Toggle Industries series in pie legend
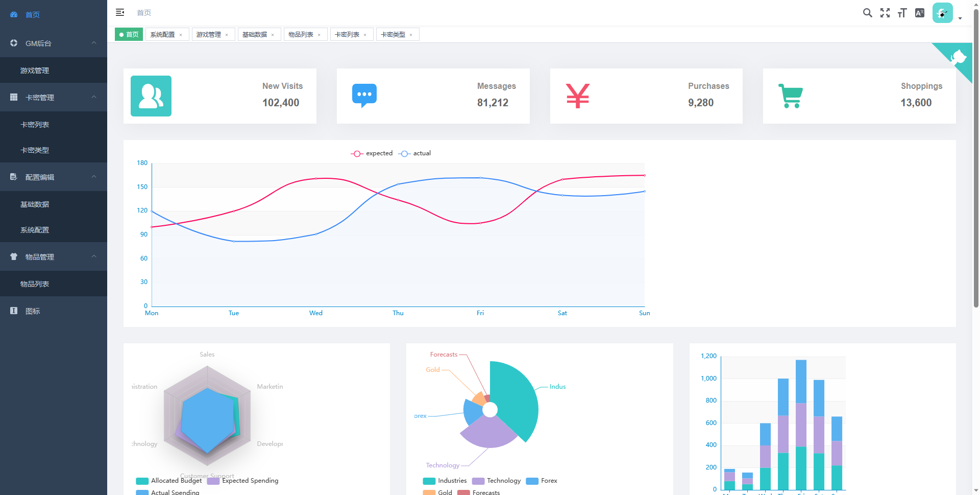The image size is (980, 495). coord(445,481)
